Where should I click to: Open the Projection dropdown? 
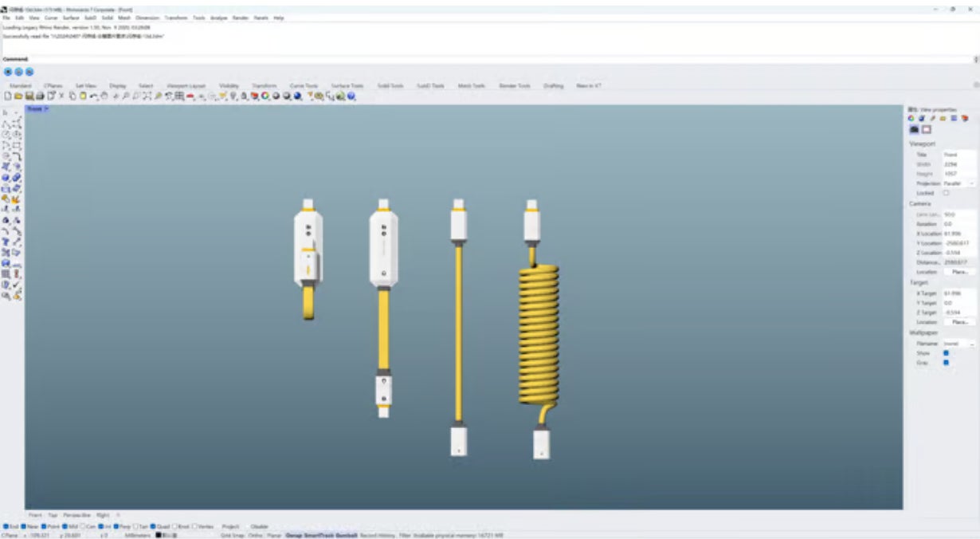(972, 183)
